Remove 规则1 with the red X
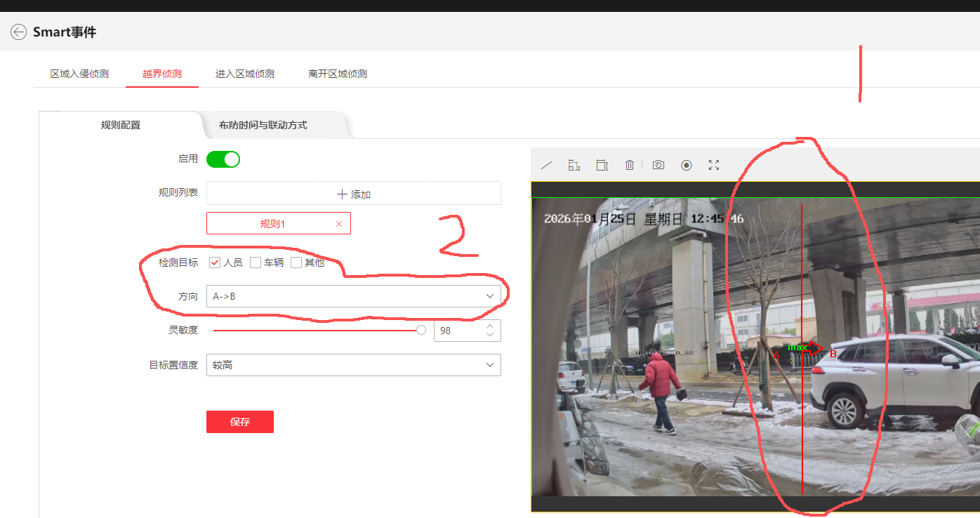 click(339, 224)
